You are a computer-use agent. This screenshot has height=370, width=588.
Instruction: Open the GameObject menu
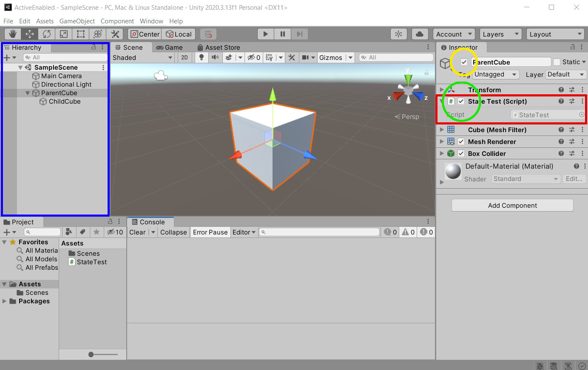coord(77,21)
